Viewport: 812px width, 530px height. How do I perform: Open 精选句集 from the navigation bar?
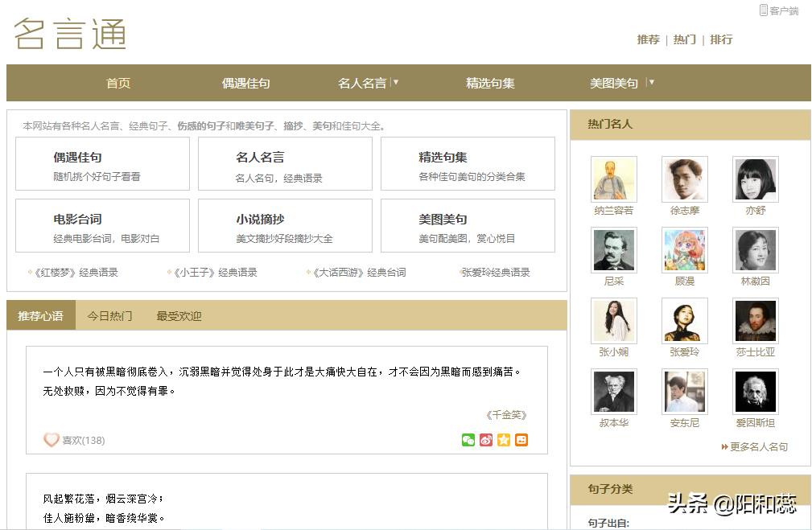click(x=491, y=83)
